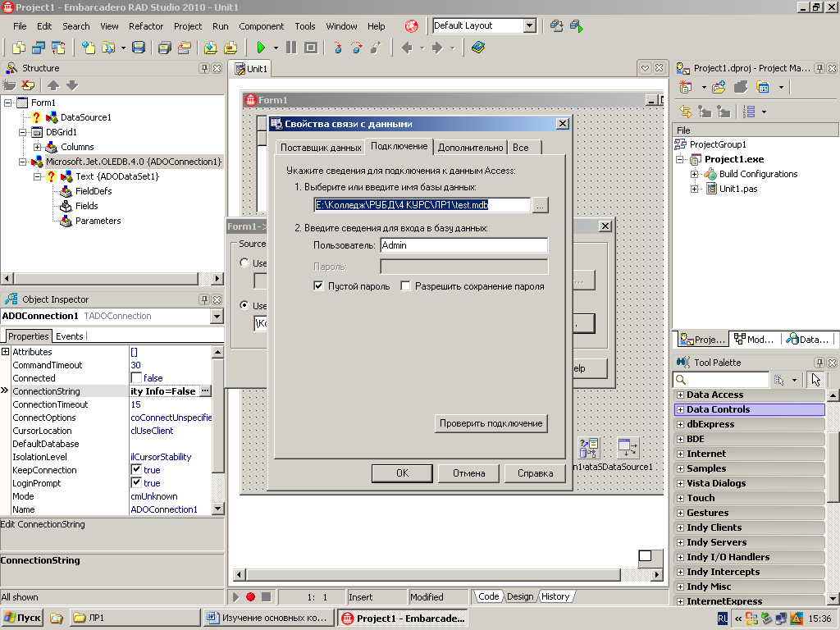Viewport: 840px width, 630px height.
Task: Click the Пуск start button
Action: point(22,618)
